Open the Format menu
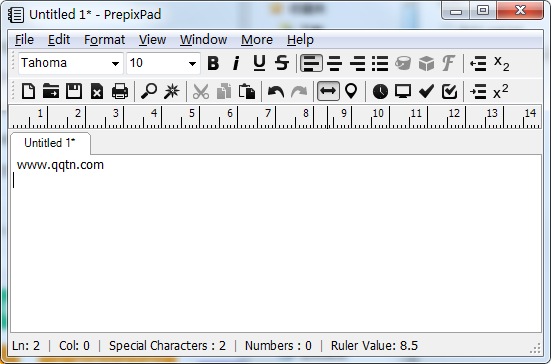 [x=104, y=40]
